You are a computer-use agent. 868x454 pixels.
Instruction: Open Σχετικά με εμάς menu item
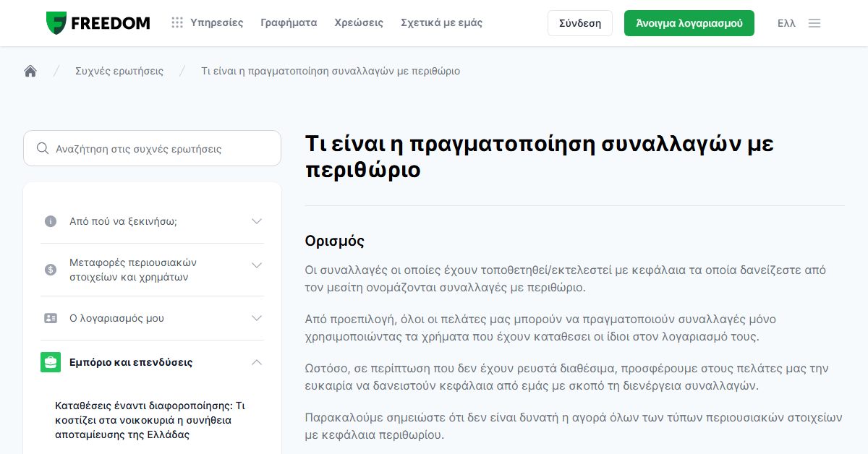441,23
